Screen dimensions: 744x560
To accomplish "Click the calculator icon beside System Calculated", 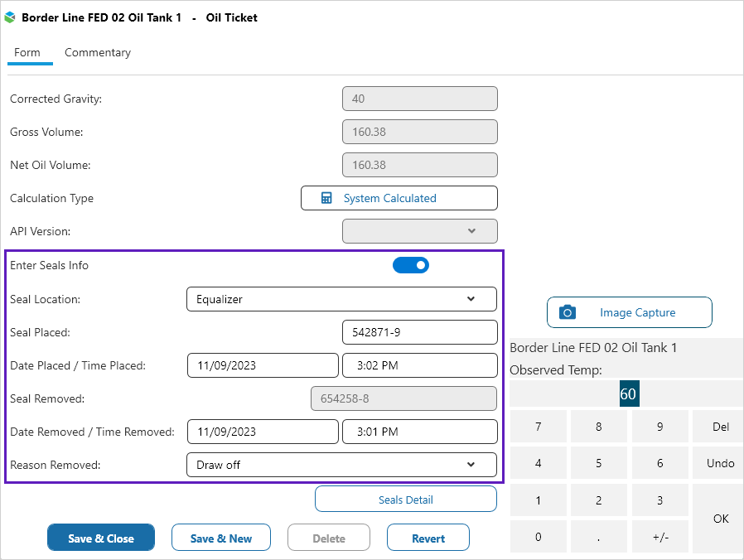I will click(326, 198).
